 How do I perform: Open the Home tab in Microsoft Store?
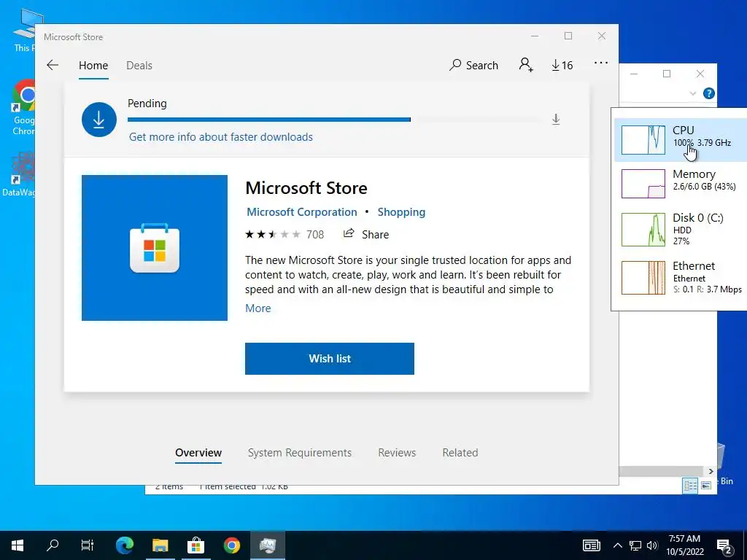click(x=93, y=65)
